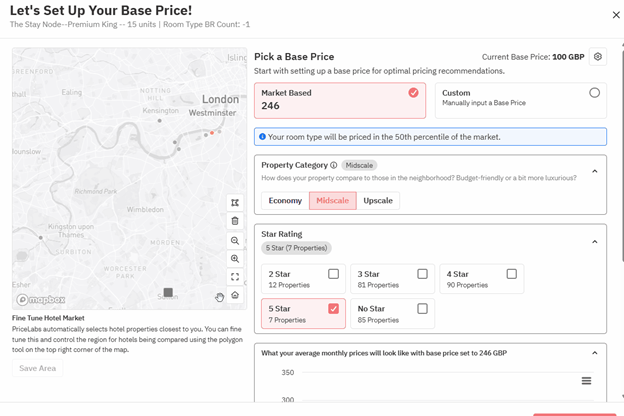Choose the Upscale category

point(378,201)
